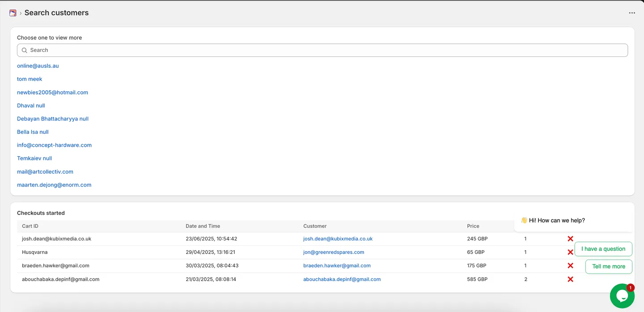Open jon@greenredspares.com in Checkouts table
Image resolution: width=644 pixels, height=312 pixels.
click(334, 252)
